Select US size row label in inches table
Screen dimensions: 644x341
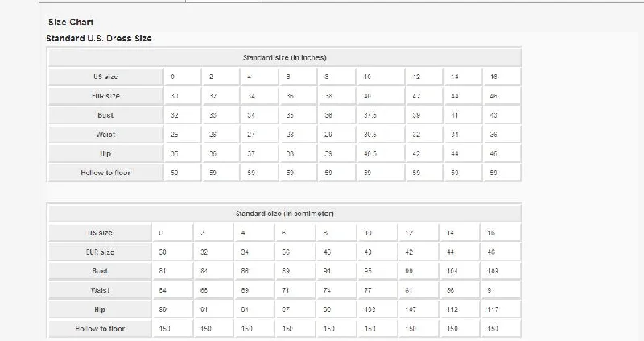coord(105,77)
